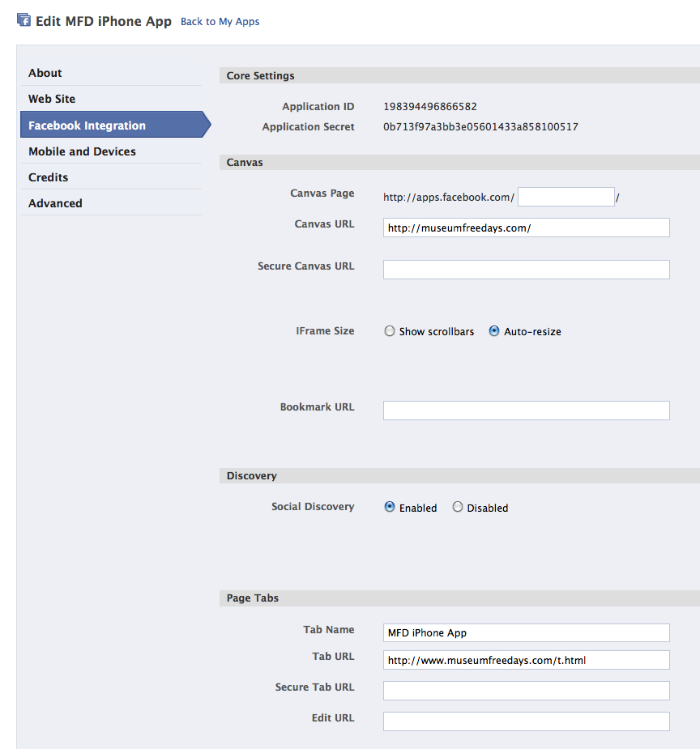The height and width of the screenshot is (749, 700).
Task: Click the Canvas URL input field
Action: tap(526, 228)
